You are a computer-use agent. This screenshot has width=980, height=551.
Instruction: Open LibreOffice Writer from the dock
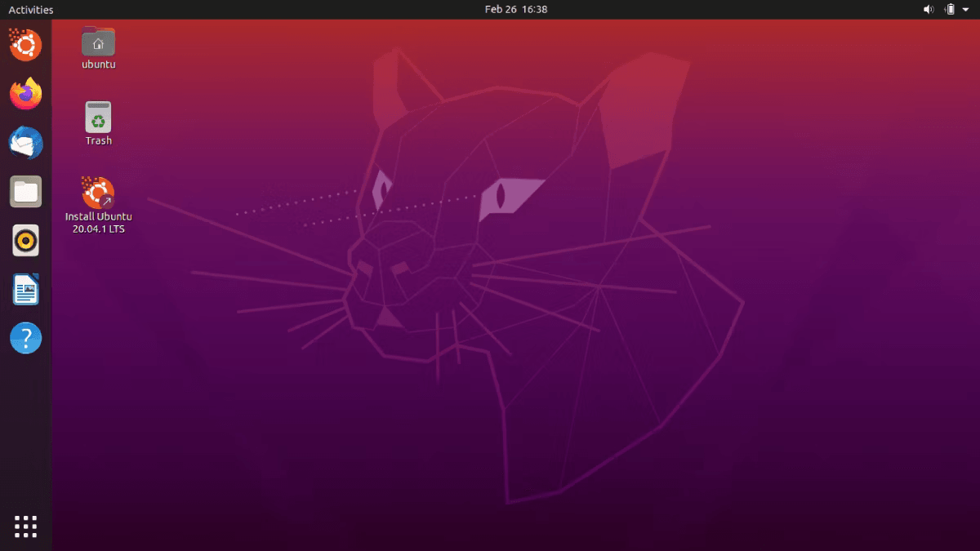click(25, 290)
